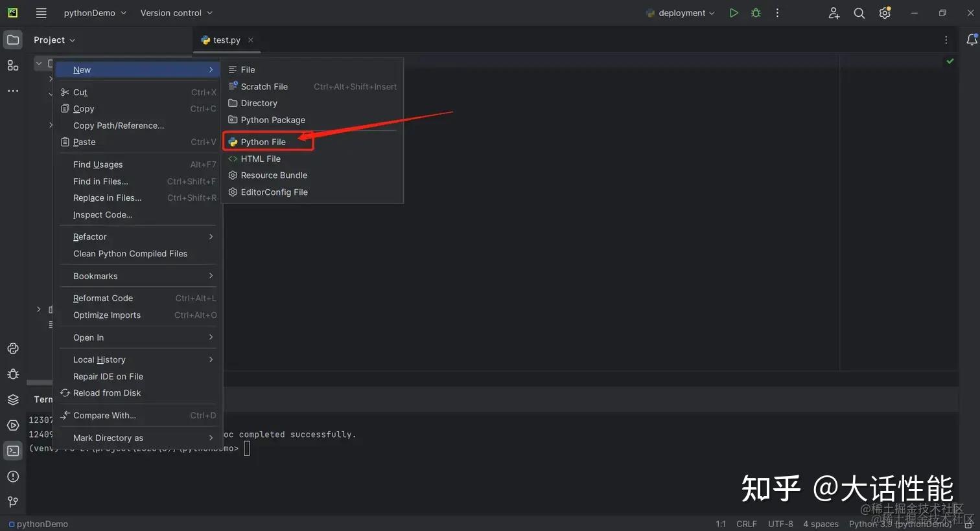Click the Debug bug icon in toolbar
The image size is (980, 531).
coord(756,13)
